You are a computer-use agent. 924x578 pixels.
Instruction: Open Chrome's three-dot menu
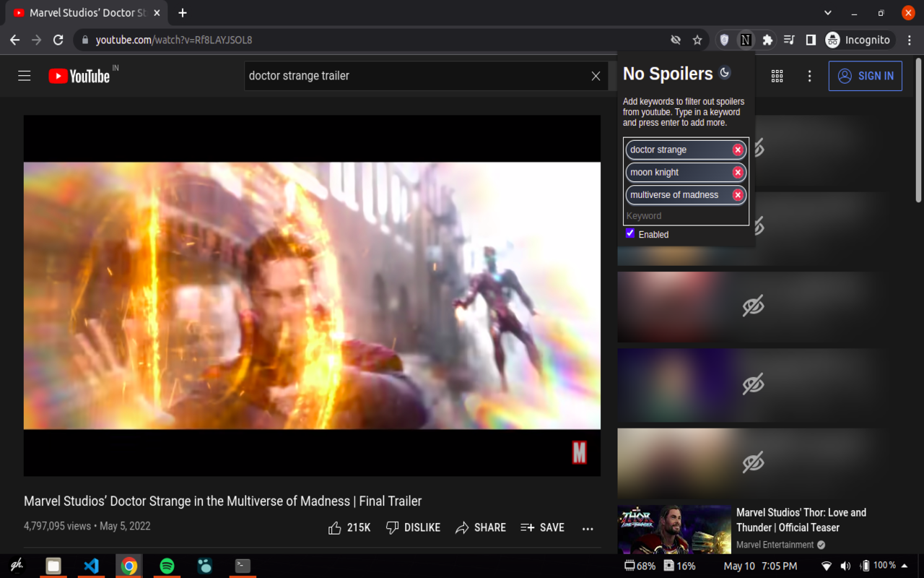(910, 40)
